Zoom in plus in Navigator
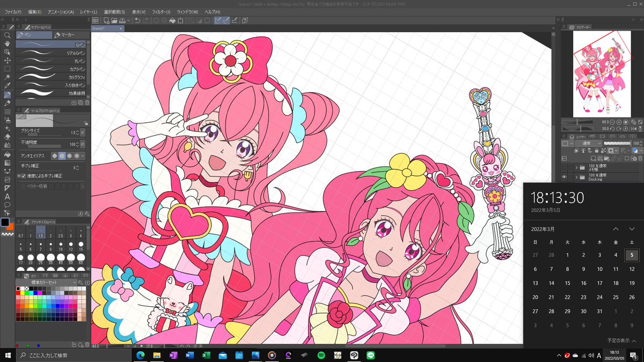 [619, 122]
